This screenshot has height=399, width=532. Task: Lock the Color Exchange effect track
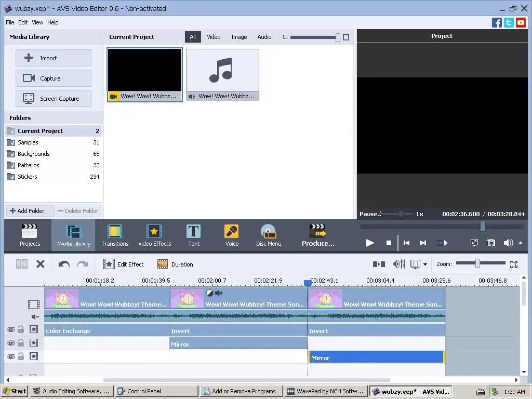point(21,329)
